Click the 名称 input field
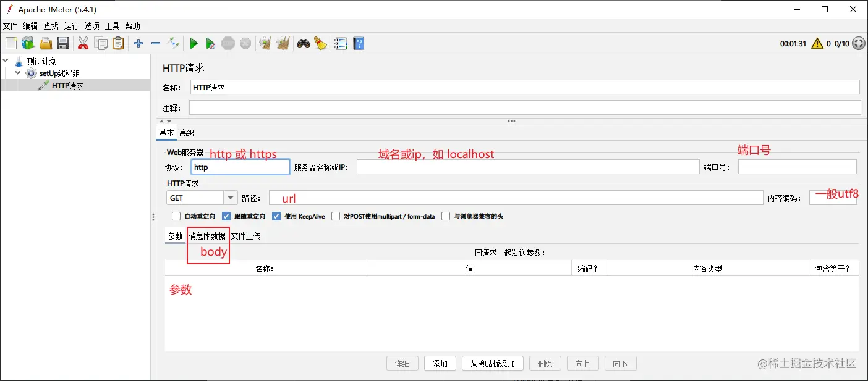This screenshot has height=381, width=868. tap(524, 87)
